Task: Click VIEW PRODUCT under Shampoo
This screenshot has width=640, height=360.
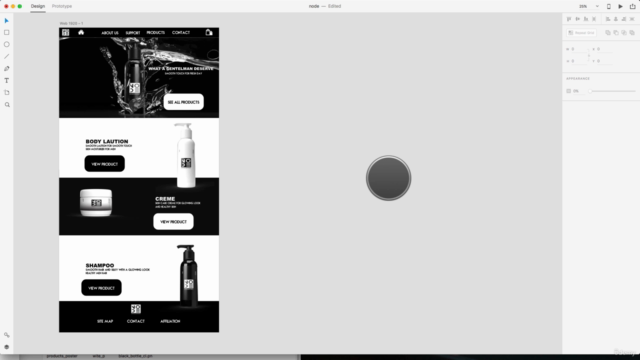Action: point(101,288)
